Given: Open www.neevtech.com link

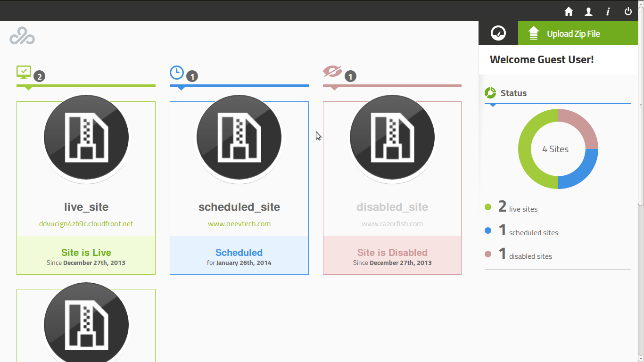Looking at the screenshot, I should [x=239, y=224].
